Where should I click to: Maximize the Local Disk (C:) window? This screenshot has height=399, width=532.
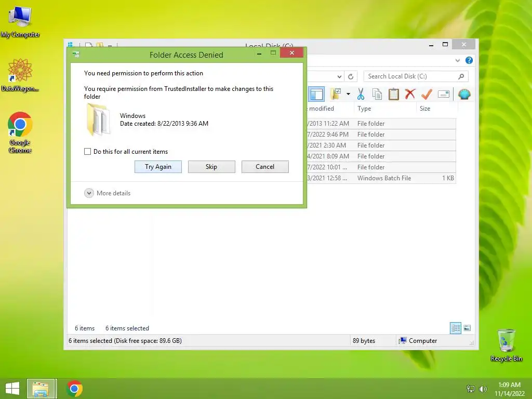coord(445,45)
